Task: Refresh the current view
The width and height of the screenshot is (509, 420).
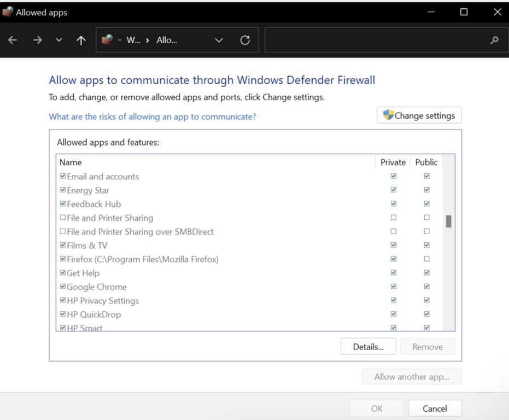Action: point(245,40)
